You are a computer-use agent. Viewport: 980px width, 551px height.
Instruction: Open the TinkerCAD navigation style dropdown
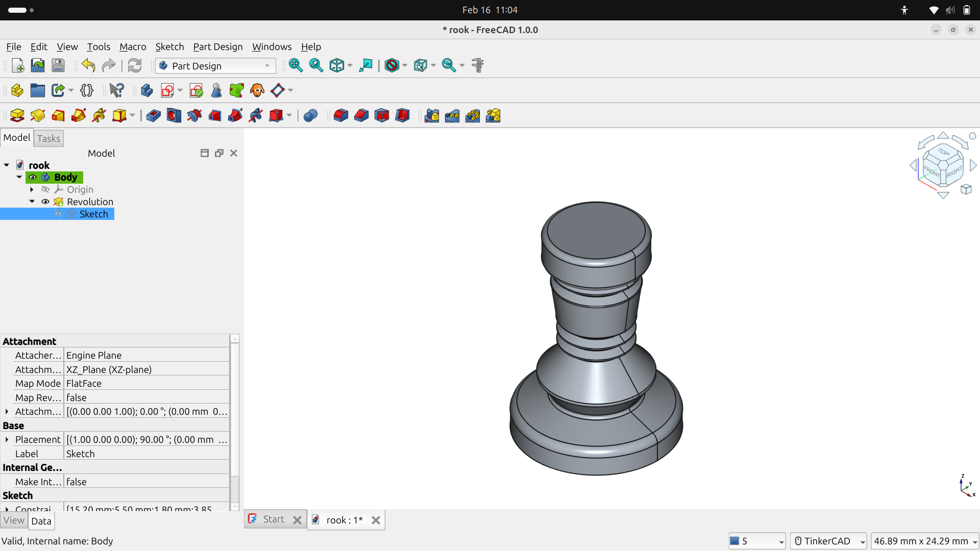(828, 541)
